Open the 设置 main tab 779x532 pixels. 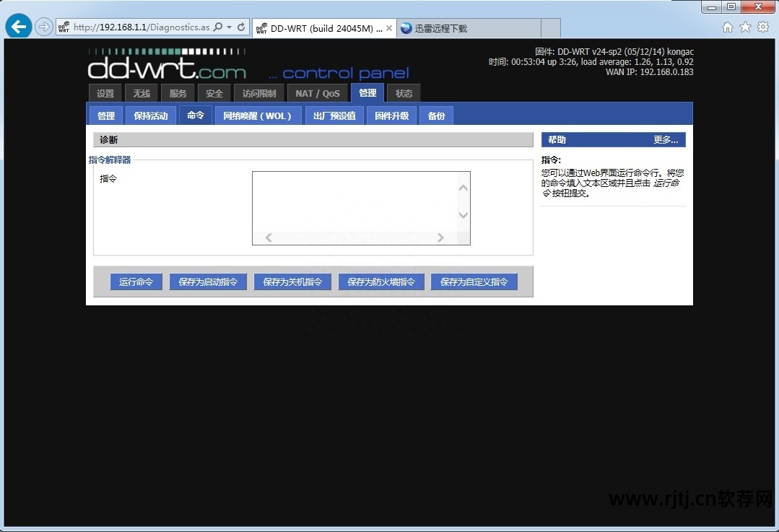click(x=105, y=93)
